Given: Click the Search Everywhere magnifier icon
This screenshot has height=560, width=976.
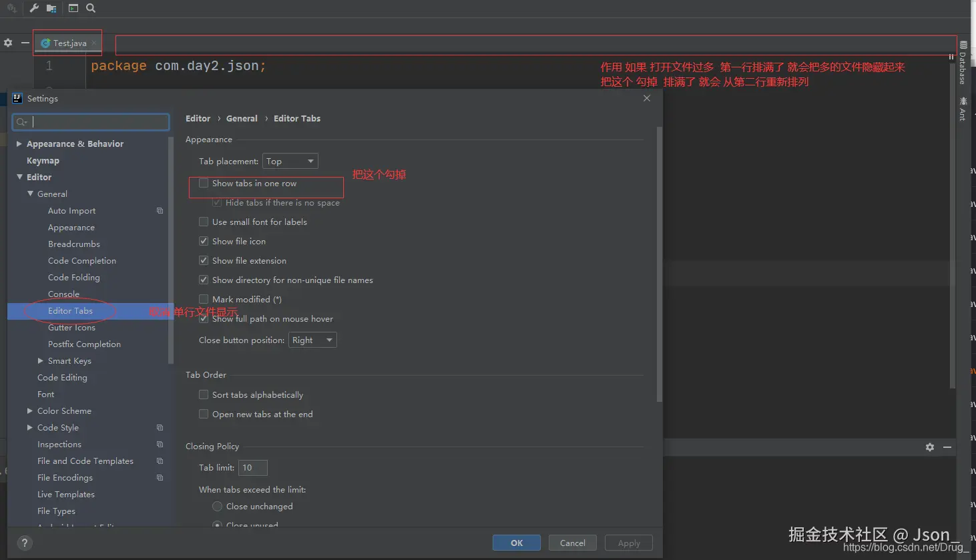Looking at the screenshot, I should click(91, 8).
